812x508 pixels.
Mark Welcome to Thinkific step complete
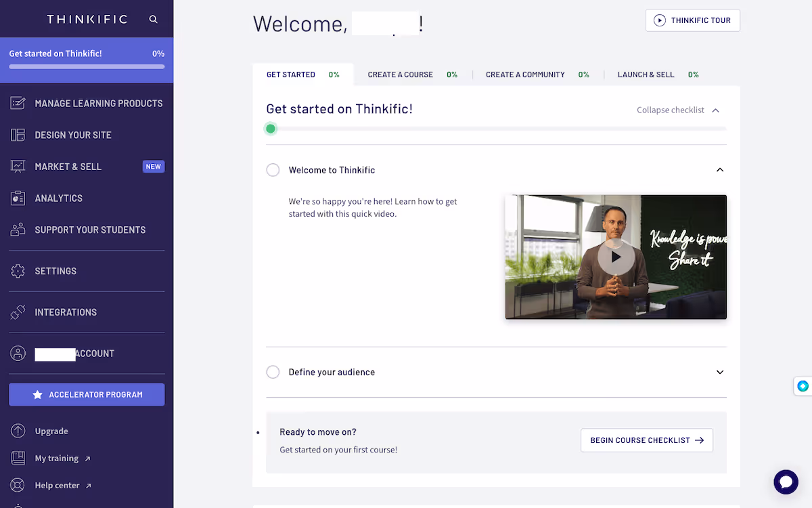pos(273,170)
